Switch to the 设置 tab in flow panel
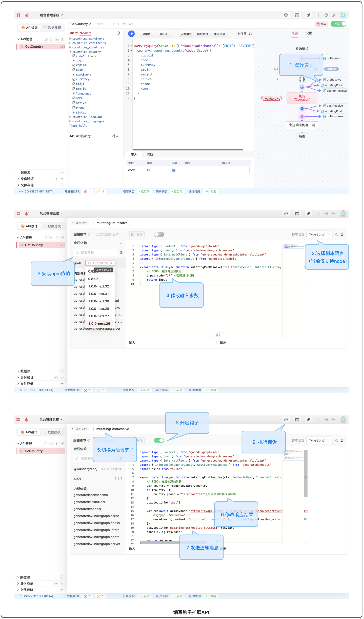The width and height of the screenshot is (364, 619). tap(309, 33)
